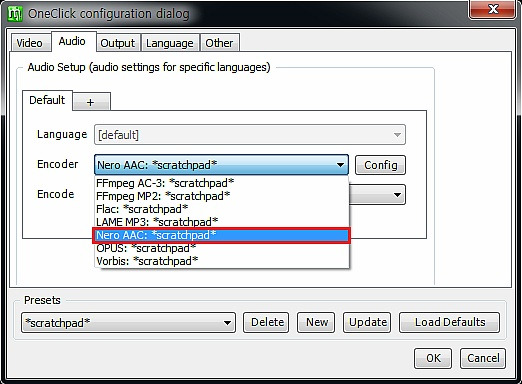Collapse the Encoder Nero AAC combo box
This screenshot has height=384, width=522.
click(221, 165)
